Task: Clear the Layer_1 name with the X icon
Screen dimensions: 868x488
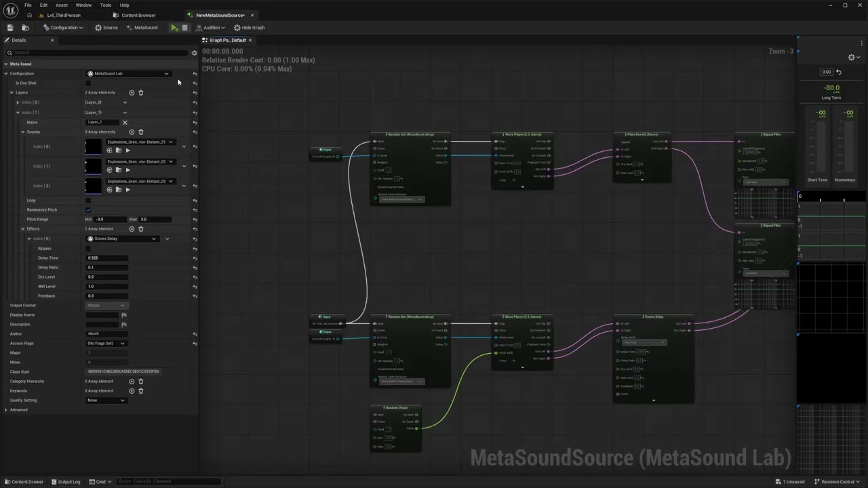Action: tap(125, 122)
